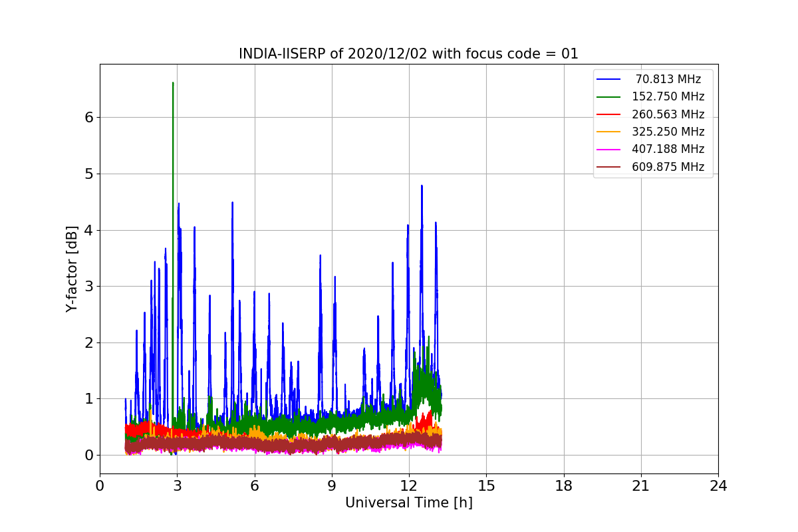The height and width of the screenshot is (532, 798).
Task: Click the blue line swatch in legend
Action: (x=609, y=79)
